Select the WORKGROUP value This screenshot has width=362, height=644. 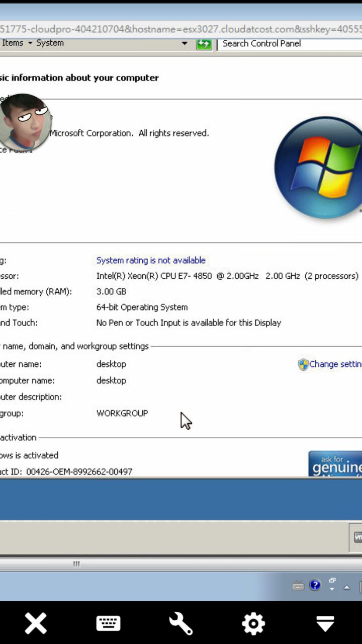click(122, 413)
